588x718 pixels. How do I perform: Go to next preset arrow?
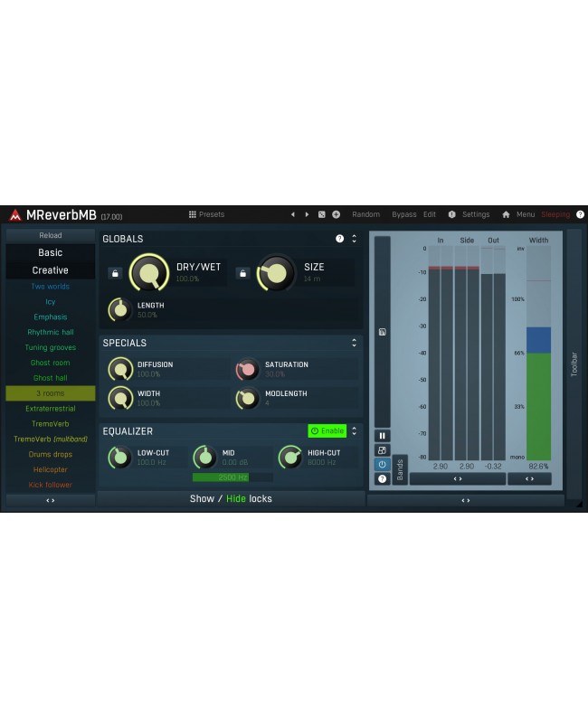(307, 214)
